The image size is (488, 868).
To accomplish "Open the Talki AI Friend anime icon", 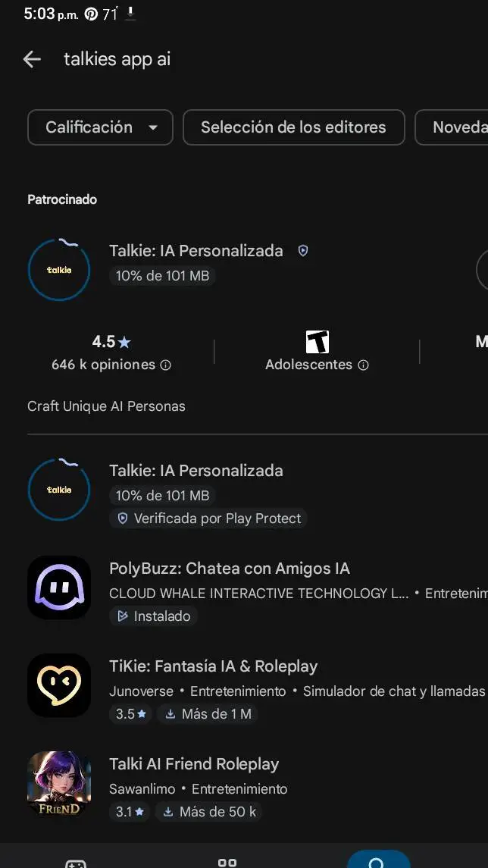I will pyautogui.click(x=59, y=783).
